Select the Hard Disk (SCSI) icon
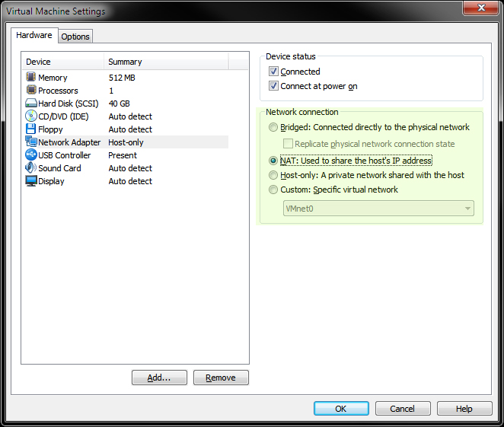504x427 pixels. (31, 104)
